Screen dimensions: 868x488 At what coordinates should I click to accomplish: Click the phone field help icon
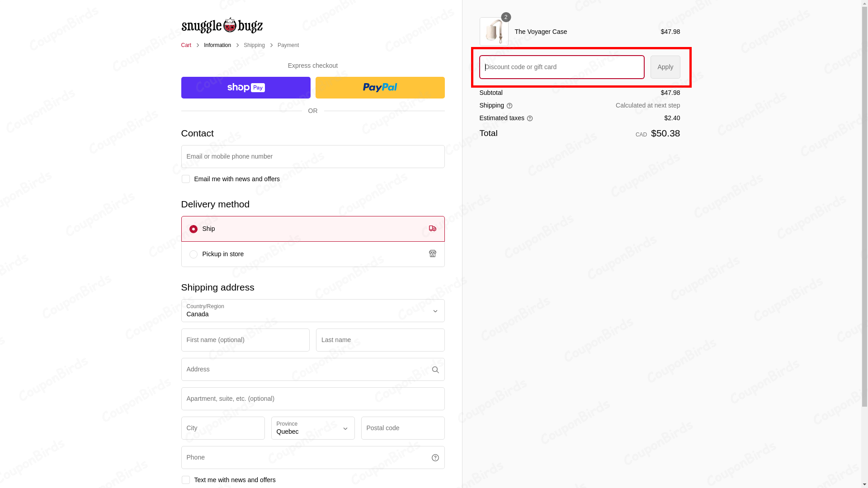(435, 458)
